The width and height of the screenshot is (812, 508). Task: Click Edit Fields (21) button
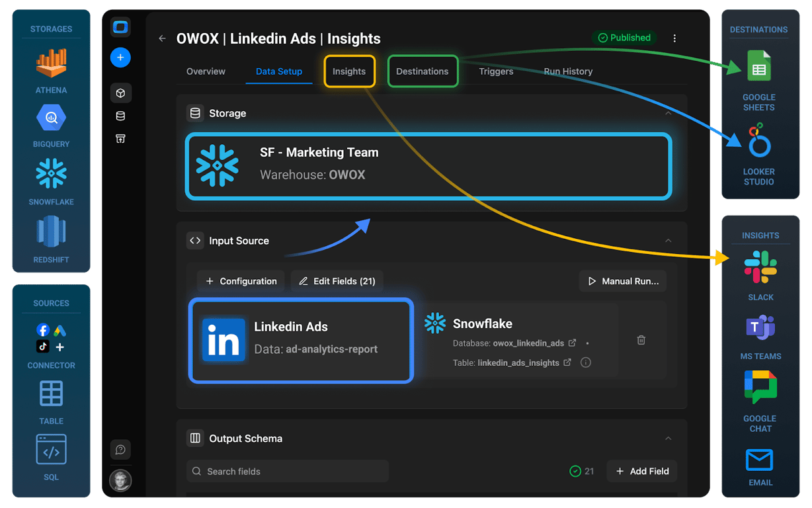337,281
